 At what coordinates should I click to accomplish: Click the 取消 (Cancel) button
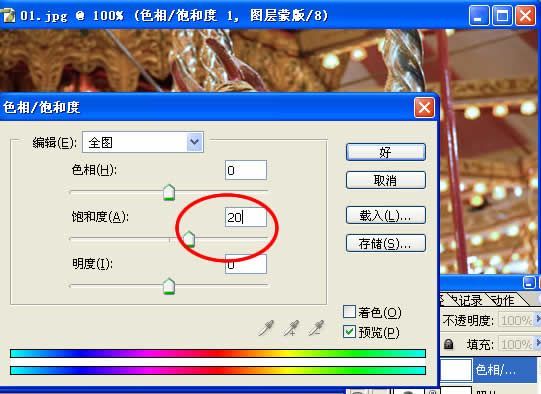(386, 180)
